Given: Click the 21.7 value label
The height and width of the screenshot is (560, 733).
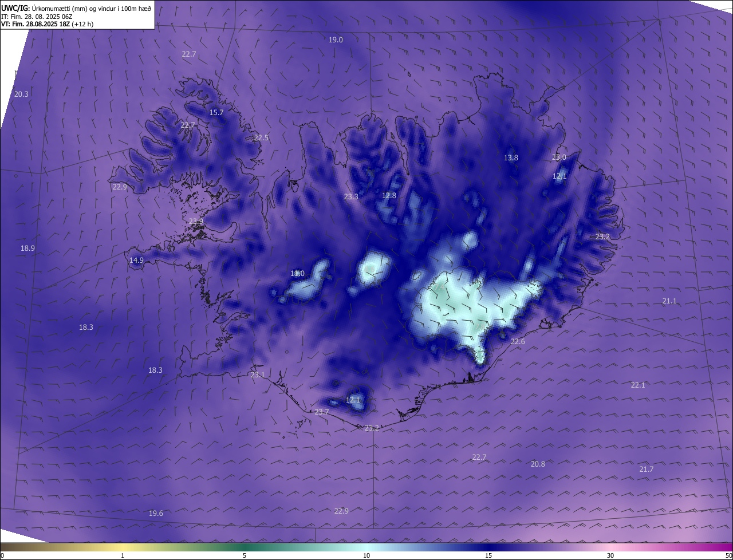Looking at the screenshot, I should click(x=646, y=469).
